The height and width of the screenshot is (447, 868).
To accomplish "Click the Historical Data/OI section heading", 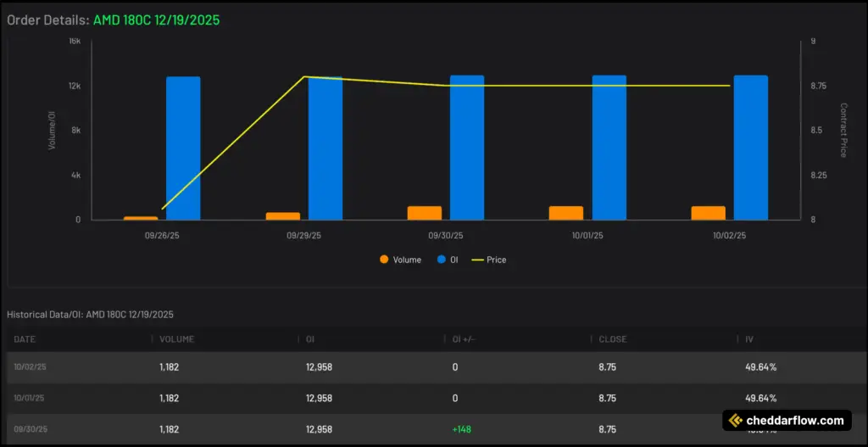I will pos(90,315).
